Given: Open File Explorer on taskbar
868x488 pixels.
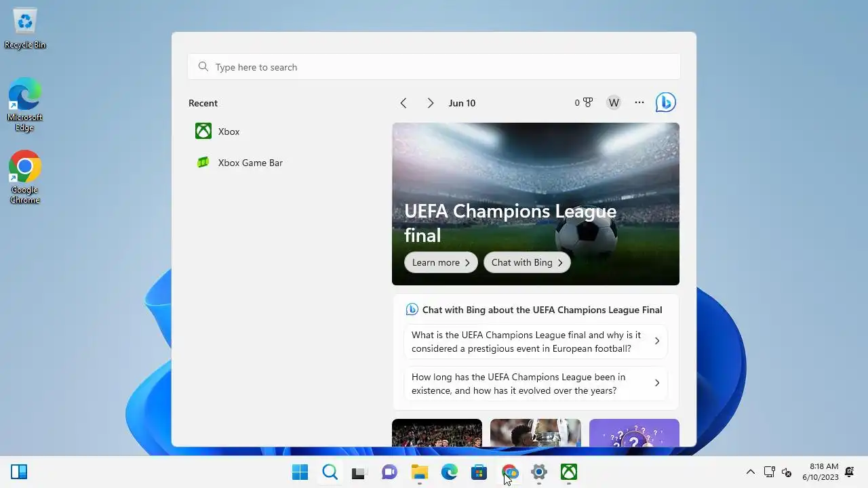Looking at the screenshot, I should click(x=420, y=472).
